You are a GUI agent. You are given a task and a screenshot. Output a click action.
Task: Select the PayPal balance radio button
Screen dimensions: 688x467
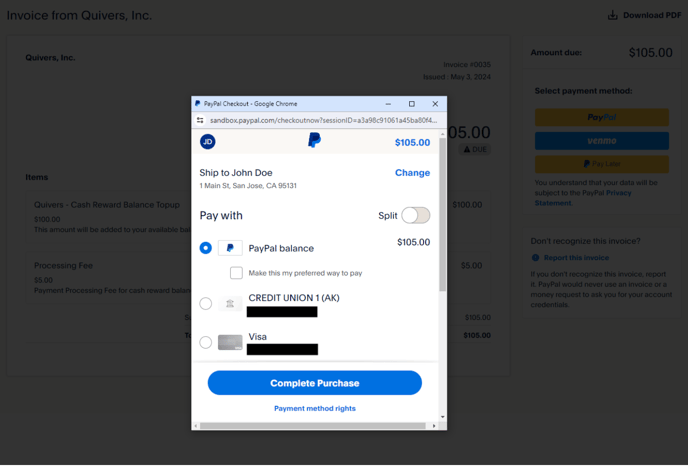click(x=205, y=248)
